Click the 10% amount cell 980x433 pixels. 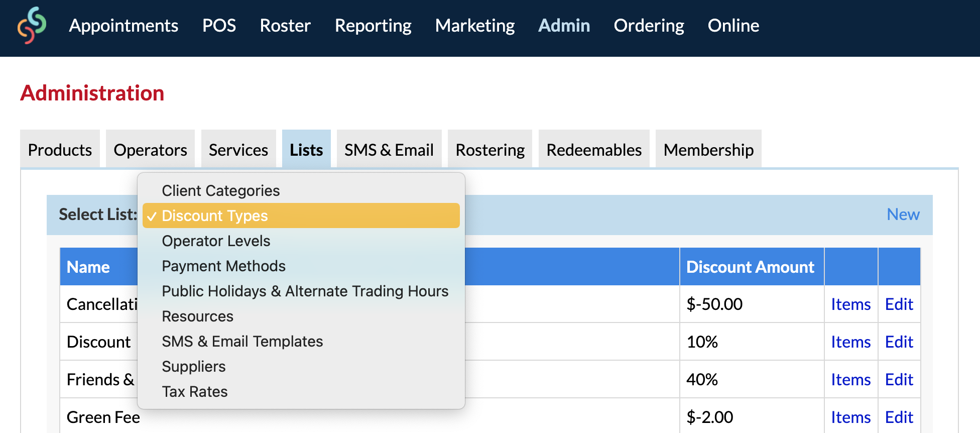point(752,342)
